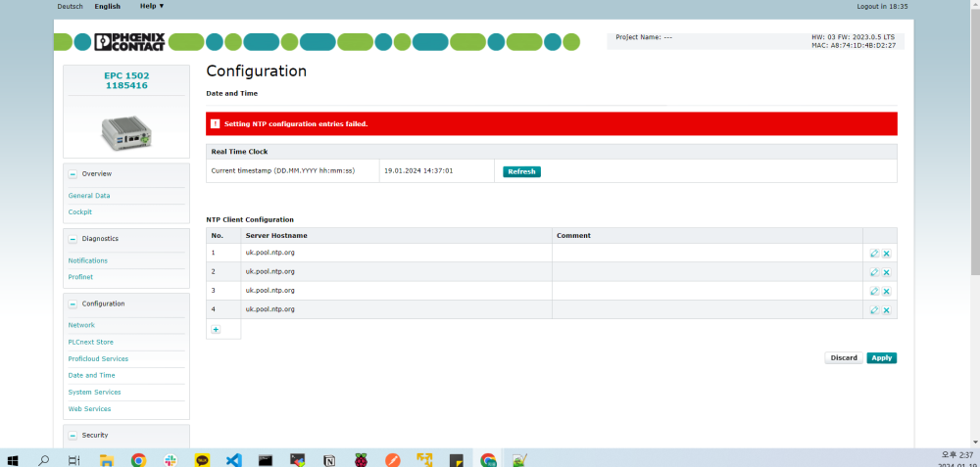Edit NTP server entry number 1
The width and height of the screenshot is (980, 467).
(x=874, y=254)
